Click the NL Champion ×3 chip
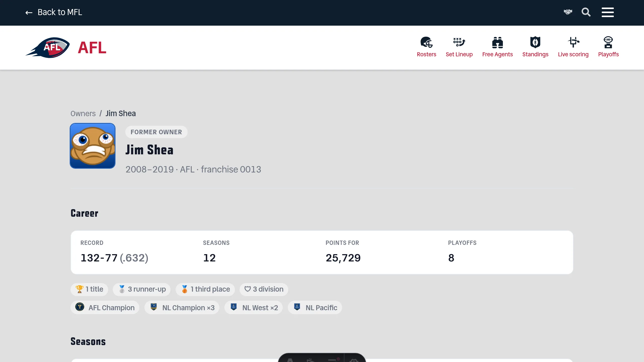Viewport: 644px width, 362px height. click(x=182, y=307)
